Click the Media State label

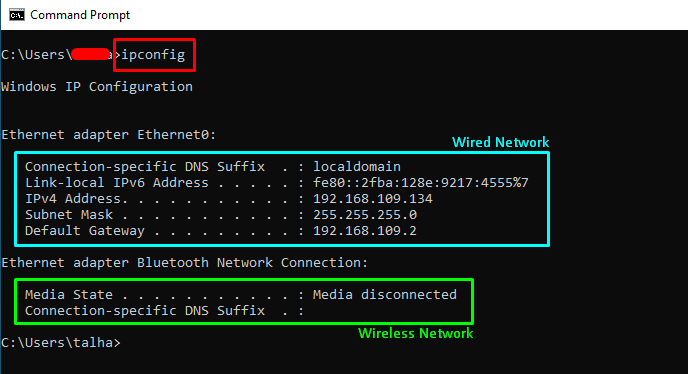69,295
